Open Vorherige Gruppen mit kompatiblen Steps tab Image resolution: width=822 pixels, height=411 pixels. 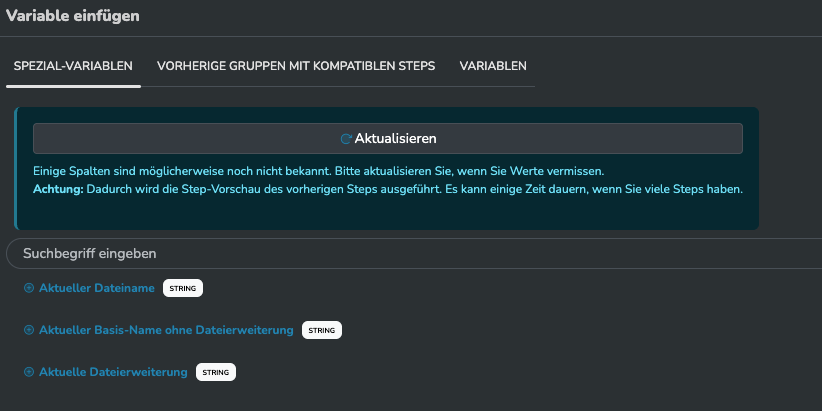coord(296,66)
